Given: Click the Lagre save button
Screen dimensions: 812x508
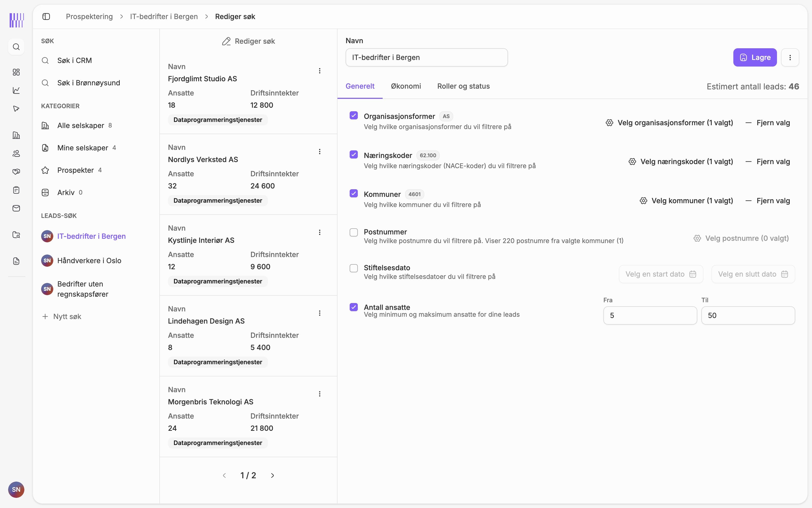Looking at the screenshot, I should coord(755,57).
